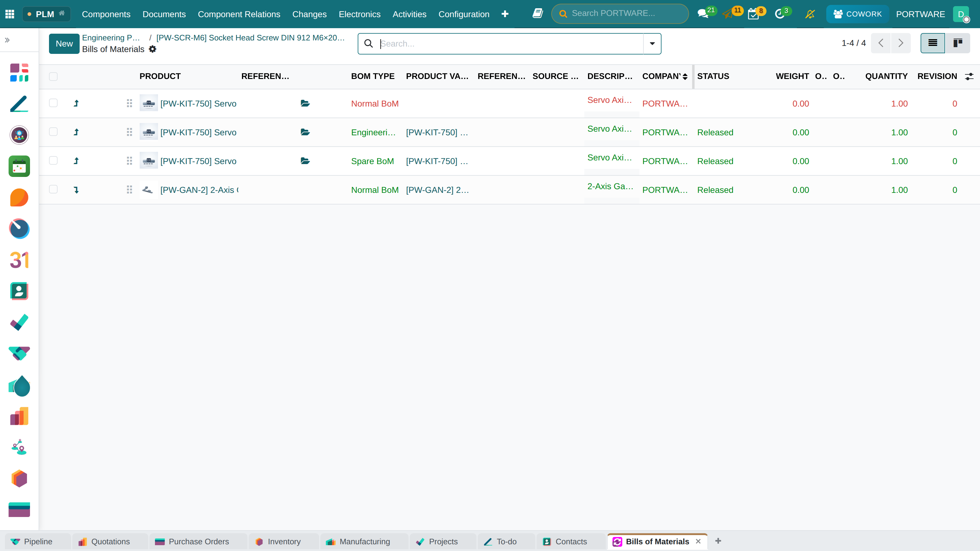Open the PW-SCR-M6 Socket Head Screw breadcrumb

pos(250,38)
